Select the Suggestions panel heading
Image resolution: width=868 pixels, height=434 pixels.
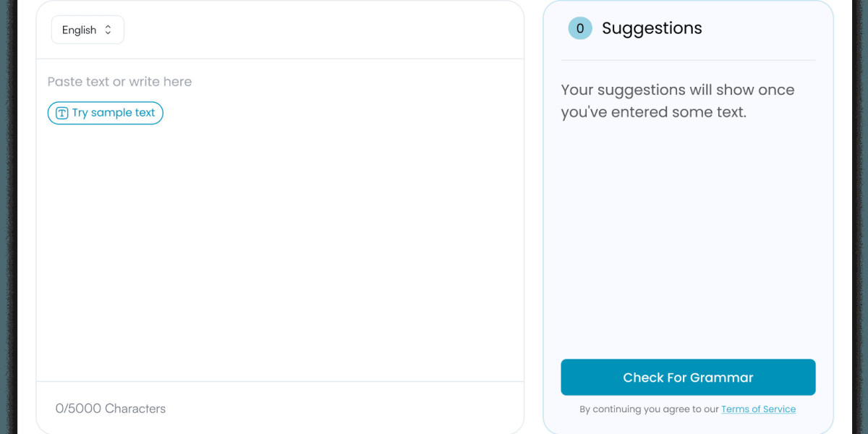pyautogui.click(x=652, y=28)
